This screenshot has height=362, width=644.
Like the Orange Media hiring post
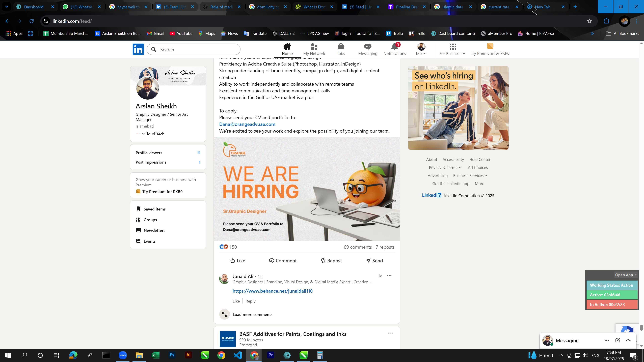click(237, 261)
